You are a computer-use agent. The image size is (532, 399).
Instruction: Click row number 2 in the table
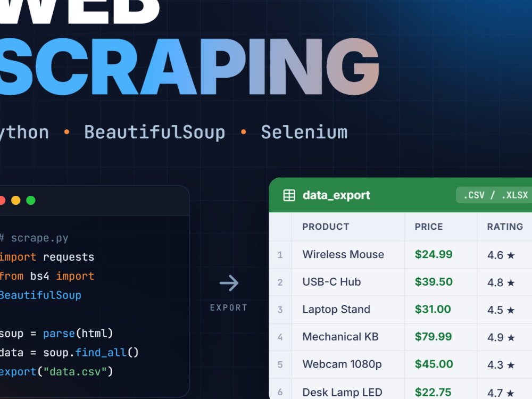[280, 282]
